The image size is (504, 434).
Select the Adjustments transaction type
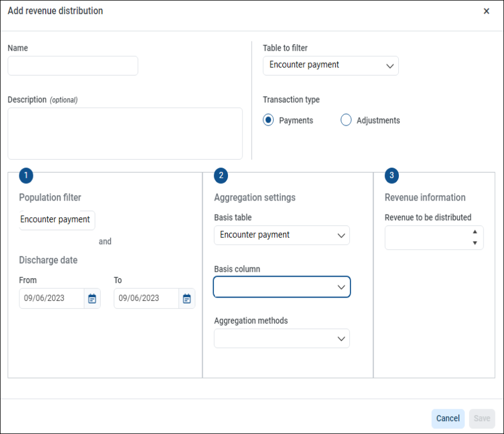(346, 120)
